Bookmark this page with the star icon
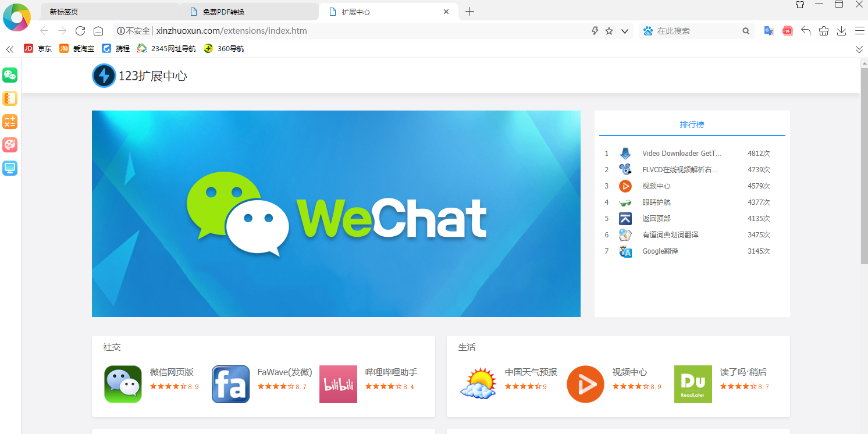This screenshot has width=868, height=434. pos(609,31)
